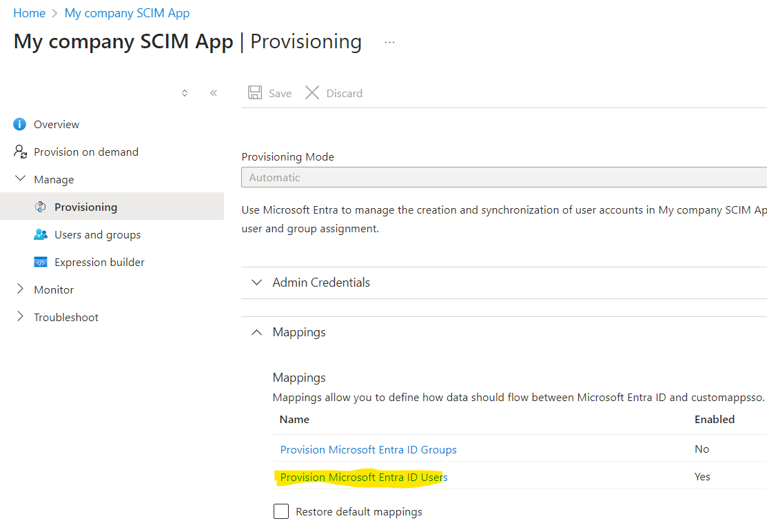Click the Save button label
Screen dimensions: 767x532
pyautogui.click(x=280, y=93)
